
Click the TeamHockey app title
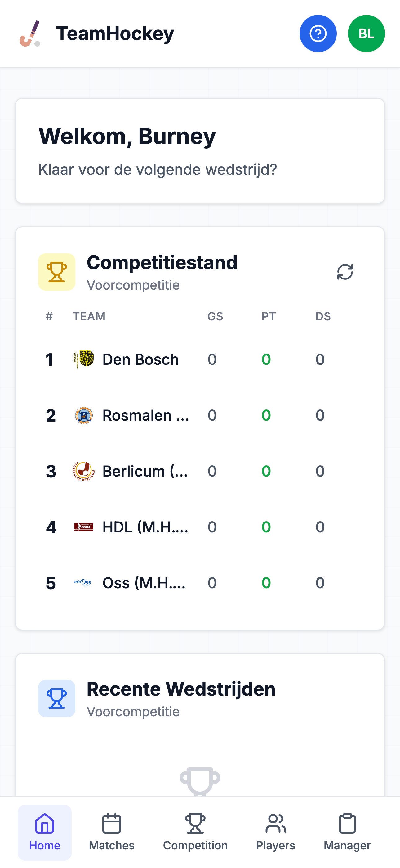click(x=115, y=34)
